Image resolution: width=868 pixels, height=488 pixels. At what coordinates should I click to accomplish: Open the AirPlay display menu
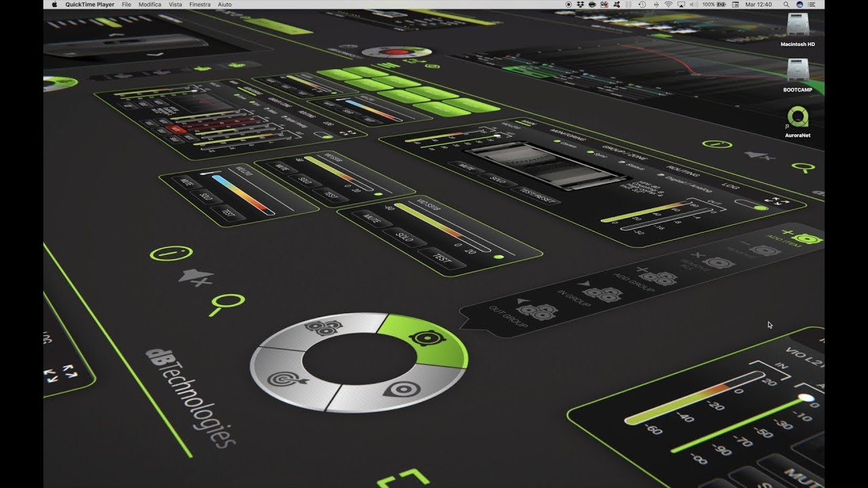click(680, 4)
